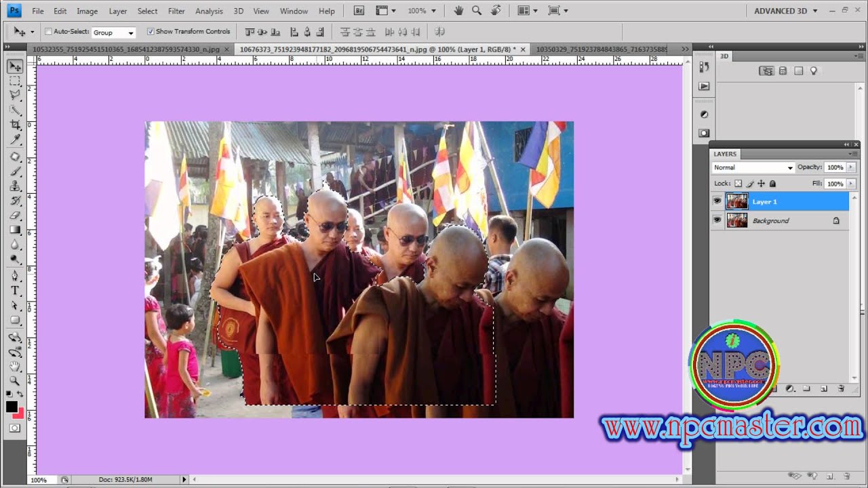This screenshot has height=488, width=868.
Task: Select the Rectangle shape tool
Action: (x=15, y=321)
